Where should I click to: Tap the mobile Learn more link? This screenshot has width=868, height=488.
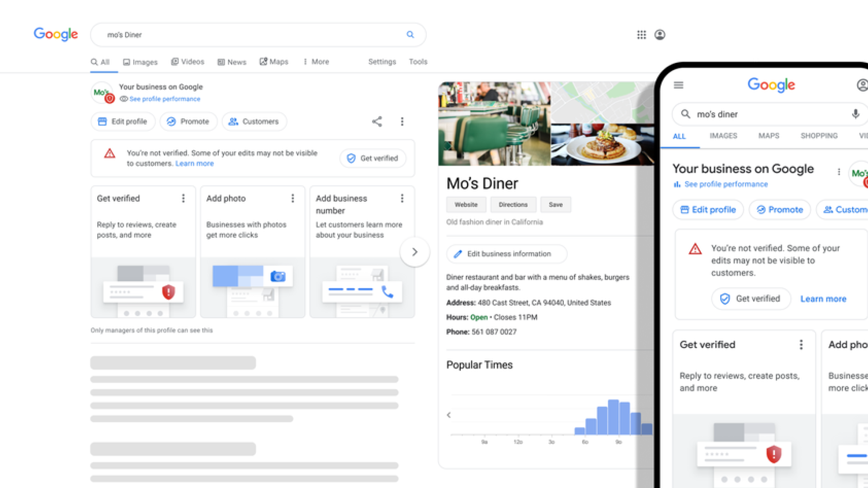[823, 299]
